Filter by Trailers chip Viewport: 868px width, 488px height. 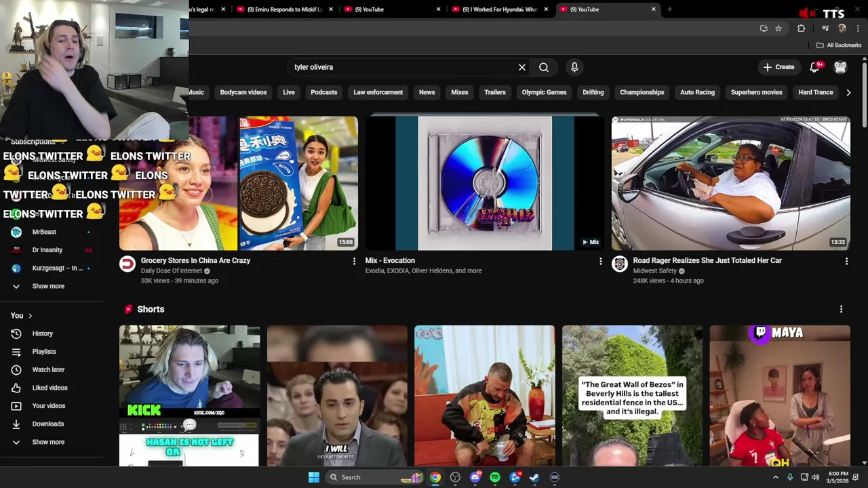coord(495,92)
